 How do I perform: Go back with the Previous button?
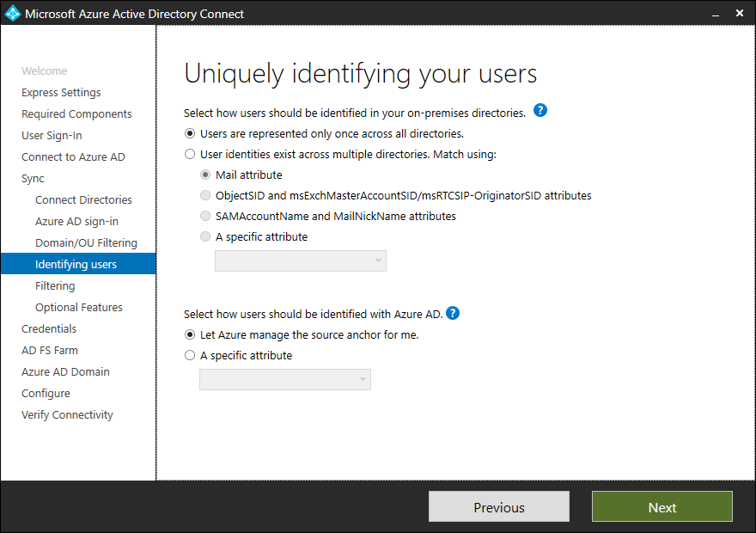498,507
